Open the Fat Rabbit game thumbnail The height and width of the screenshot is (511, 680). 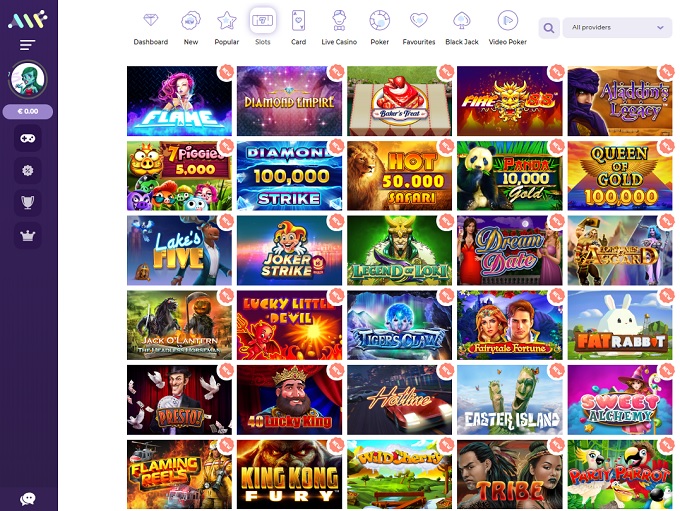(620, 325)
